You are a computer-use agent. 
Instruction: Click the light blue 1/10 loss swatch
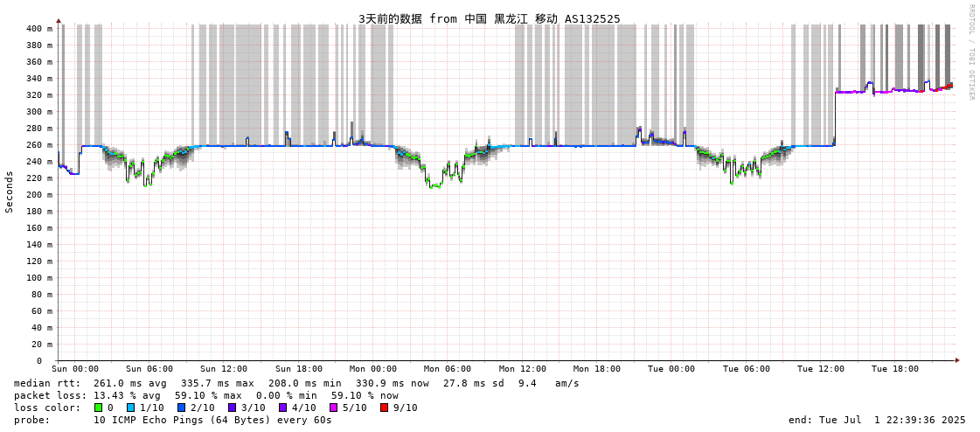point(129,408)
